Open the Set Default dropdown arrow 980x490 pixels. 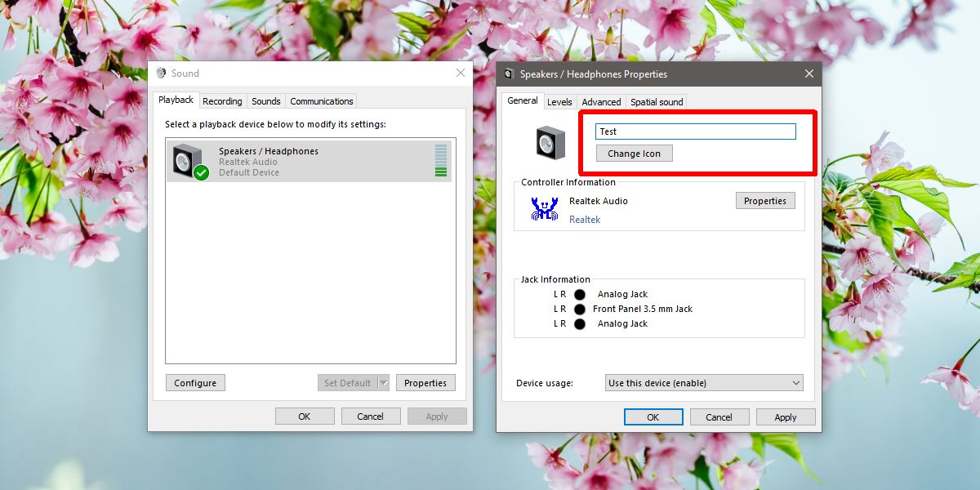[382, 383]
